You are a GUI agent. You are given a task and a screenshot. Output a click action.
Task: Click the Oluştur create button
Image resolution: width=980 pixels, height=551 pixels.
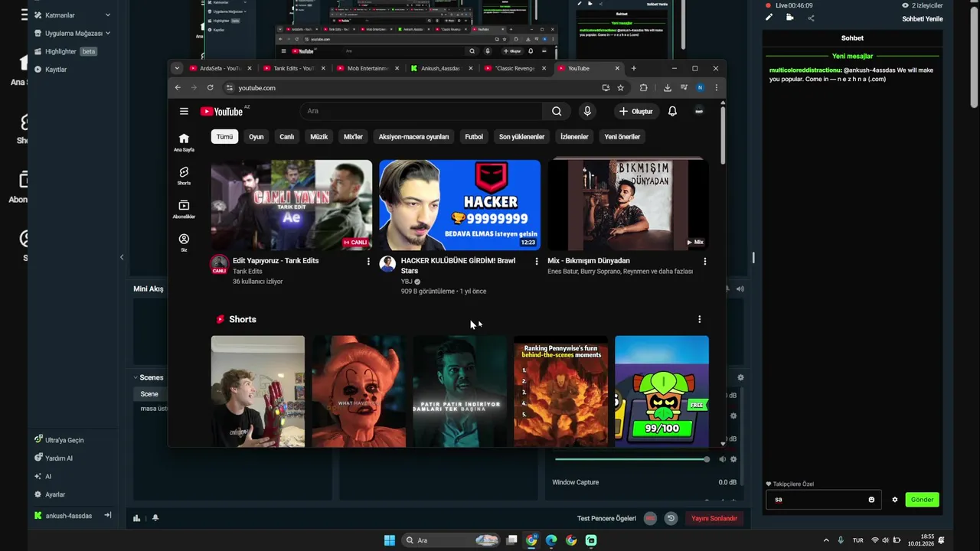(636, 111)
